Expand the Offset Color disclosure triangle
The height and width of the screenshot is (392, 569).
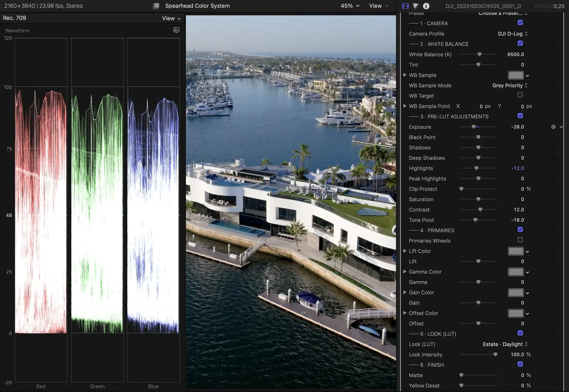pyautogui.click(x=405, y=313)
